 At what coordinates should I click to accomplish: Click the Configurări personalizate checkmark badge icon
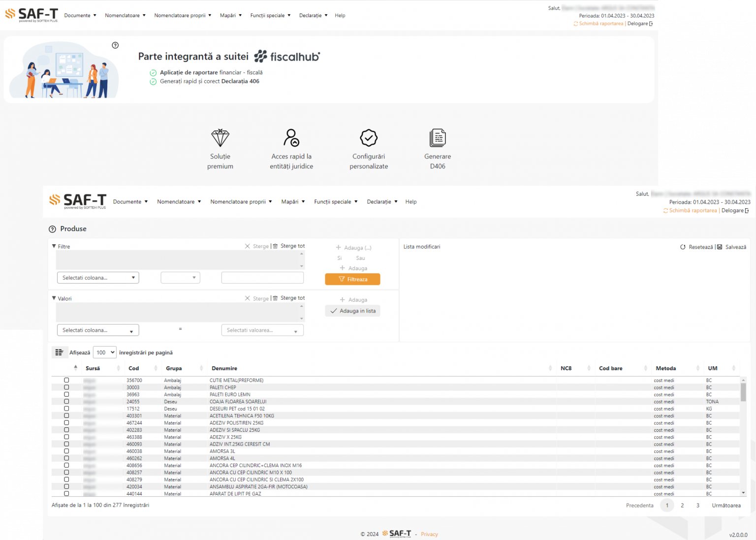coord(369,138)
